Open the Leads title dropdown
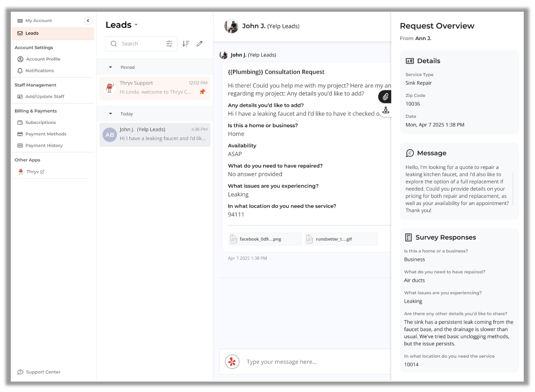The image size is (535, 392). click(136, 25)
